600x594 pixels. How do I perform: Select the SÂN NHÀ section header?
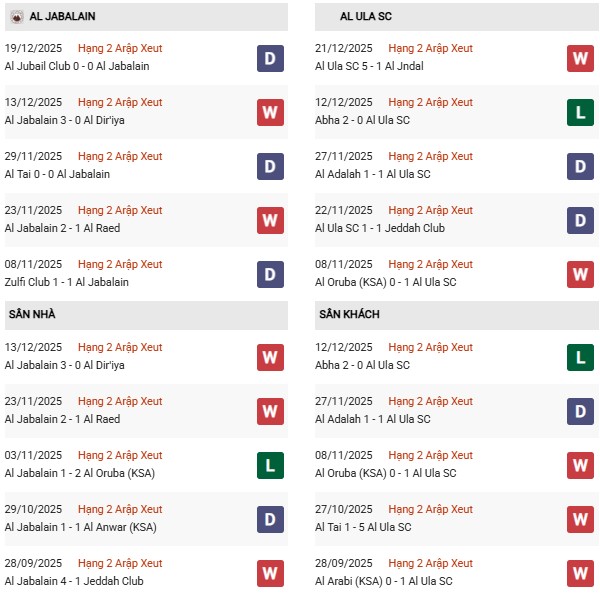click(x=32, y=314)
